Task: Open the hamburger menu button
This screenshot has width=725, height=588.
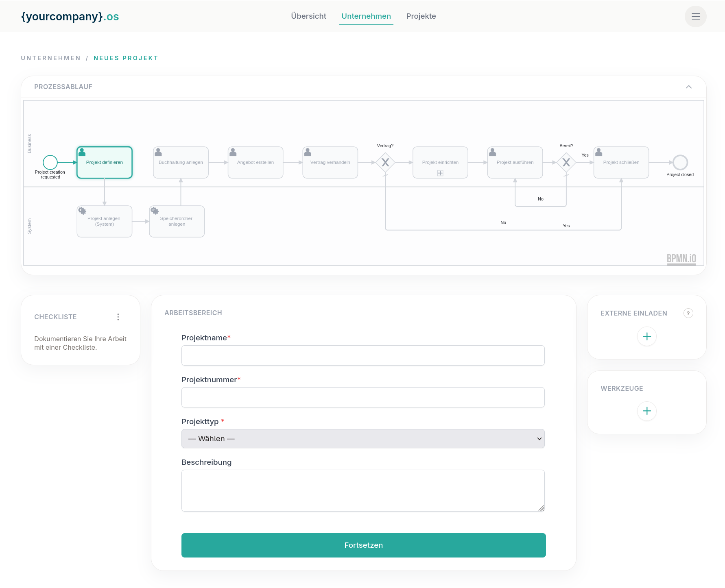Action: [x=695, y=16]
